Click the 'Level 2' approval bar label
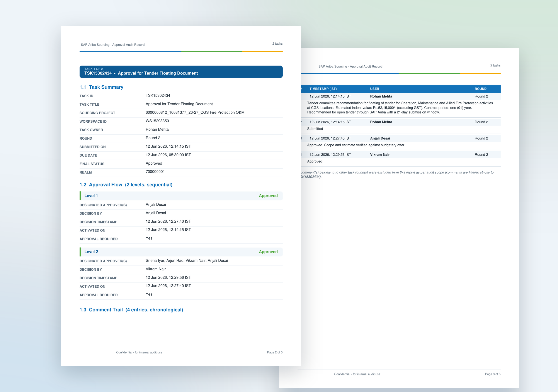The height and width of the screenshot is (392, 558). (91, 252)
